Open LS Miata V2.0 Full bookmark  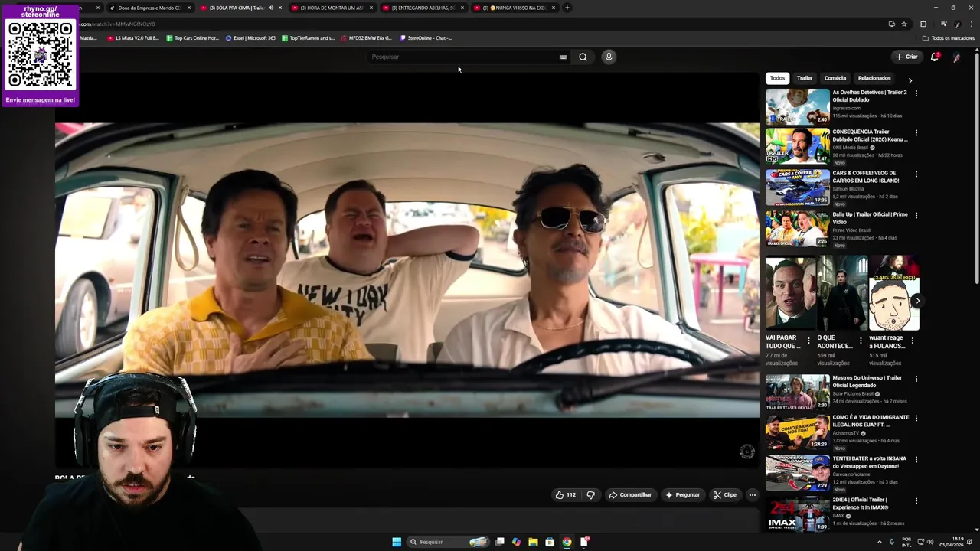pyautogui.click(x=133, y=38)
